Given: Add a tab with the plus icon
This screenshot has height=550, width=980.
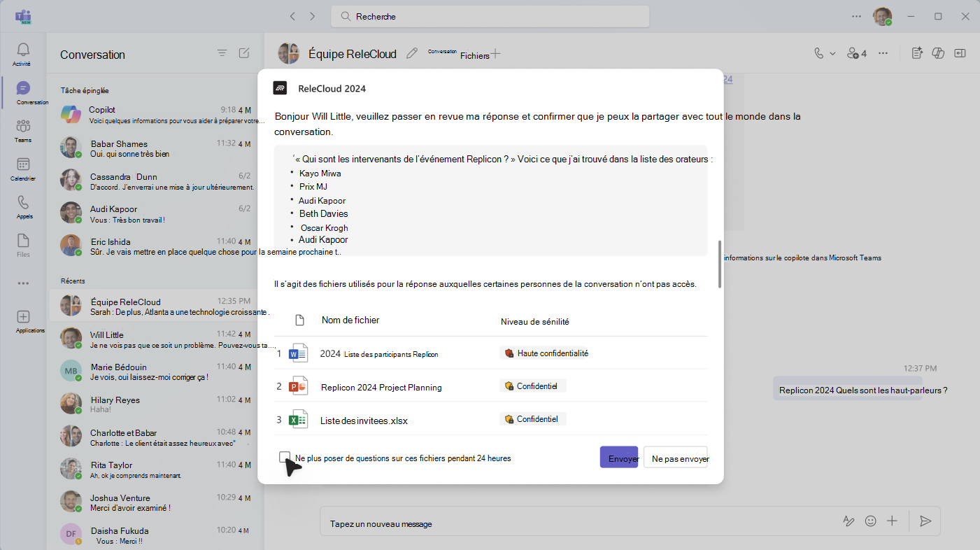Looking at the screenshot, I should pos(495,53).
